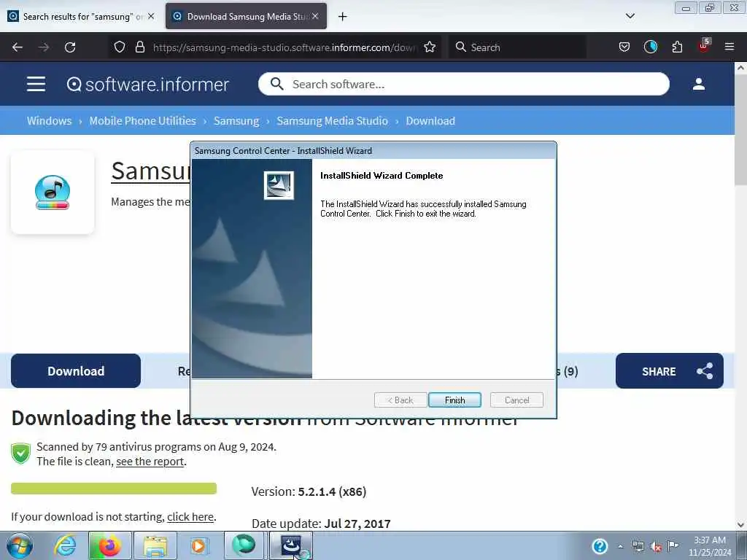Click Cancel button in InstallShield dialog
This screenshot has height=560, width=747.
point(516,400)
